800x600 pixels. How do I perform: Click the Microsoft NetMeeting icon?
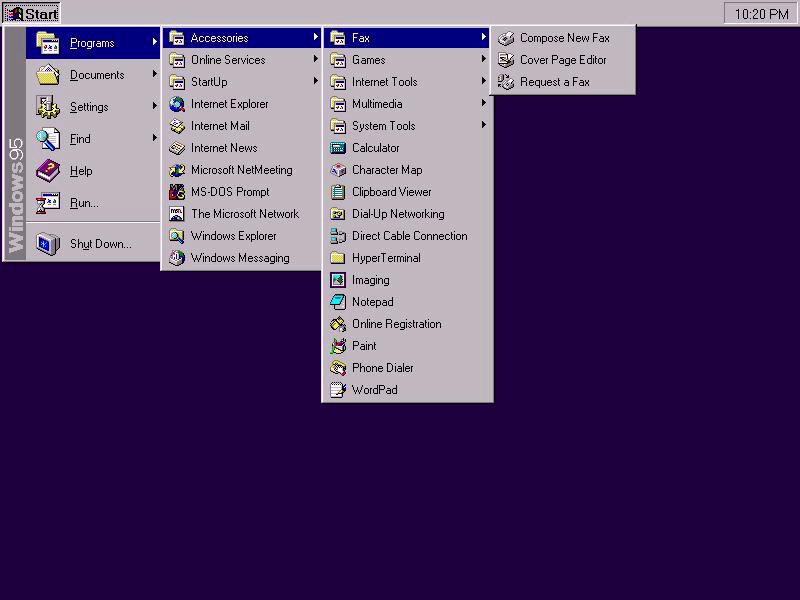(177, 170)
